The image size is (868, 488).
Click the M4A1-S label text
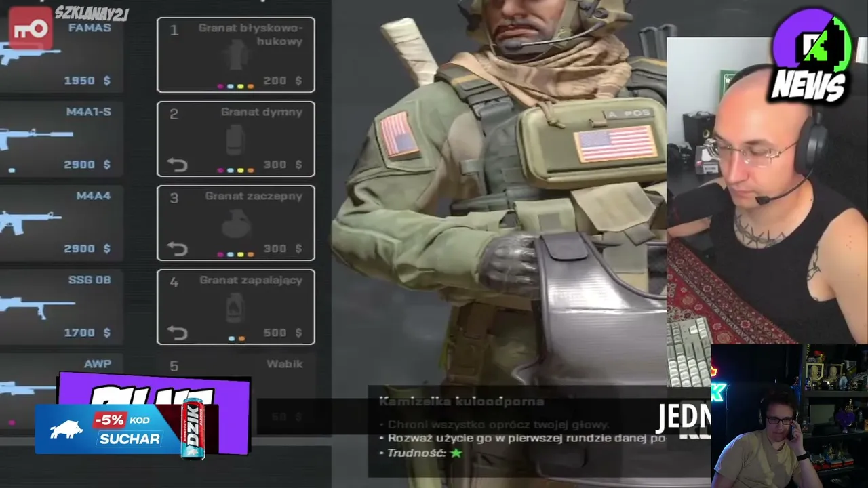click(x=89, y=112)
